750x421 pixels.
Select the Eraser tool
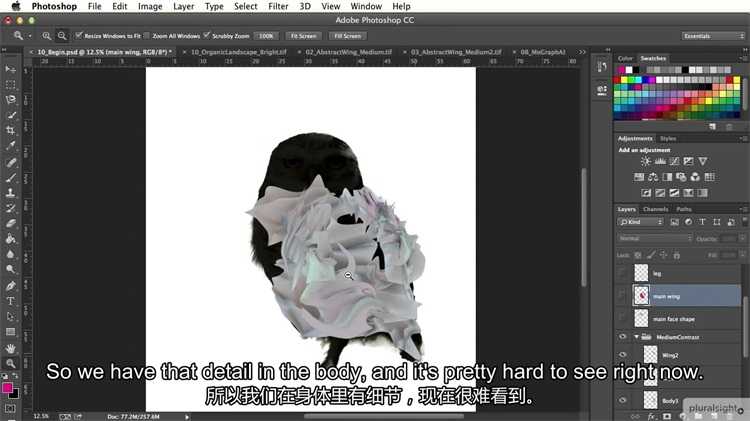[10, 223]
